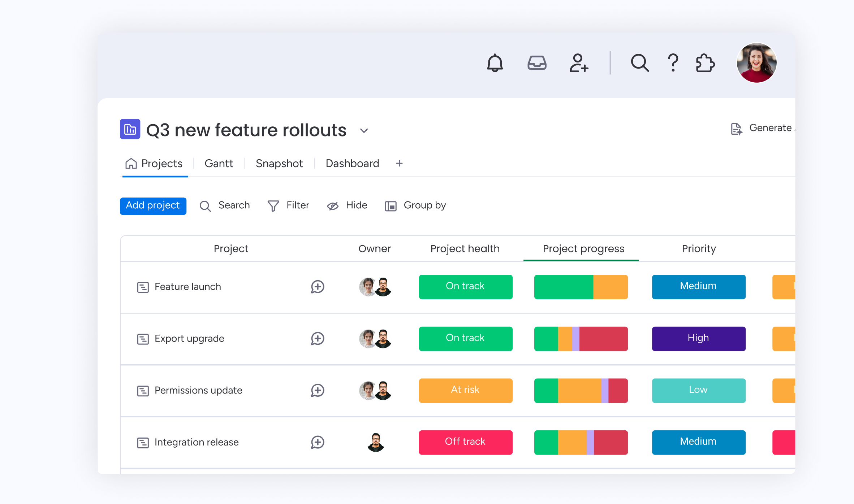Switch to the Gantt tab

219,164
